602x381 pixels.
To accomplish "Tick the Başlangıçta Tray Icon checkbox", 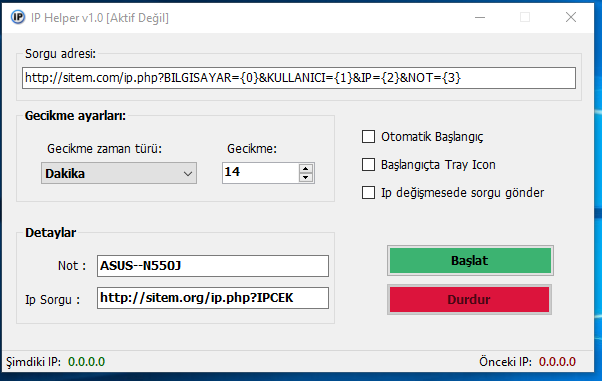I will click(x=369, y=164).
